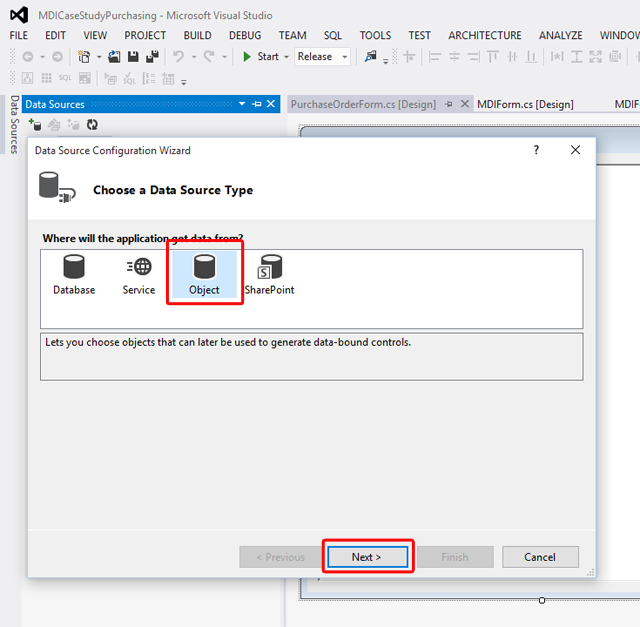Open the Navigate Backward dropdown arrow
This screenshot has width=640, height=627.
point(42,57)
